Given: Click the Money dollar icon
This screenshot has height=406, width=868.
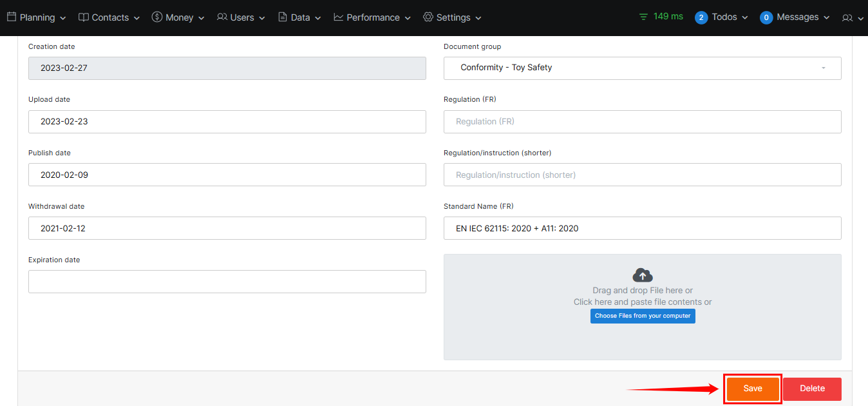Looking at the screenshot, I should 157,17.
